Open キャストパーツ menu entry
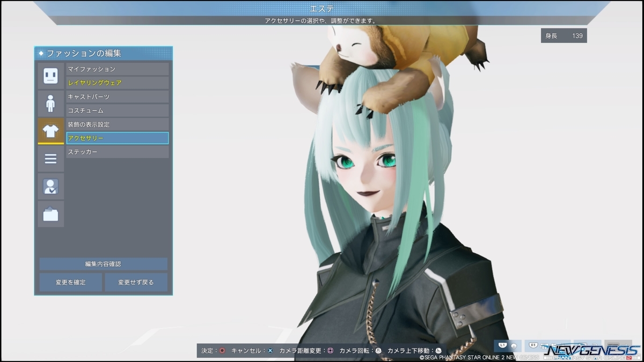Viewport: 644px width, 362px height. tap(118, 97)
